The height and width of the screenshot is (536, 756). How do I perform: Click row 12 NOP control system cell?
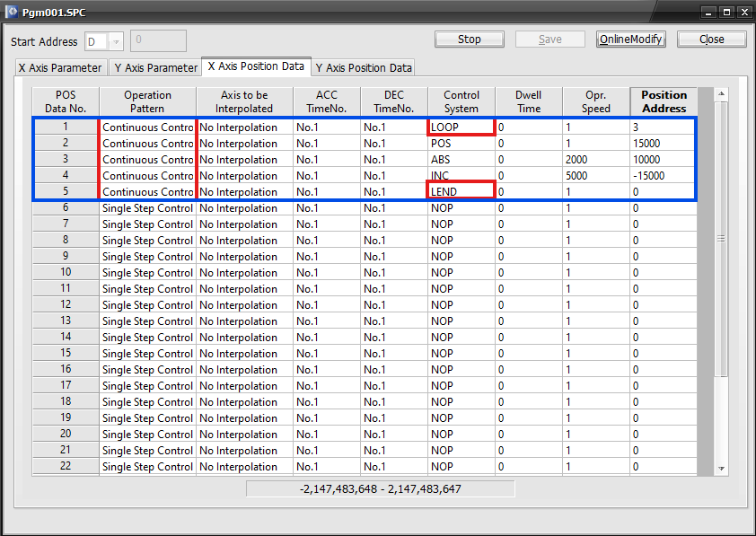click(x=461, y=305)
